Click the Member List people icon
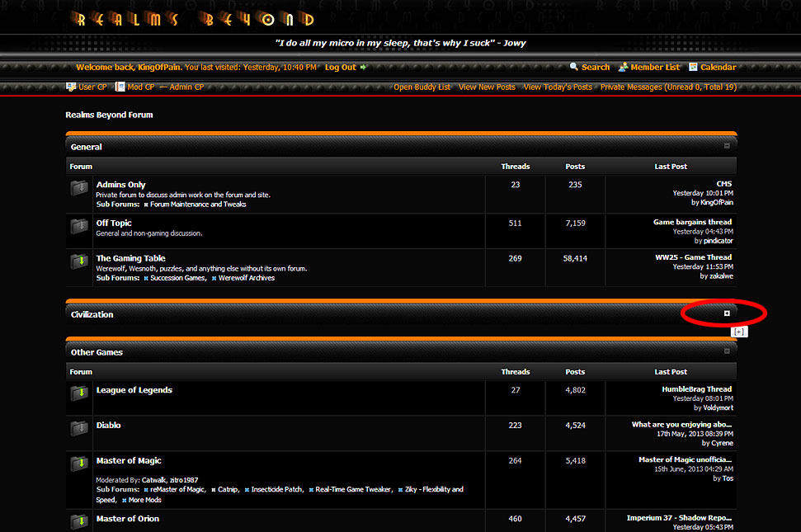The height and width of the screenshot is (532, 801). tap(624, 68)
